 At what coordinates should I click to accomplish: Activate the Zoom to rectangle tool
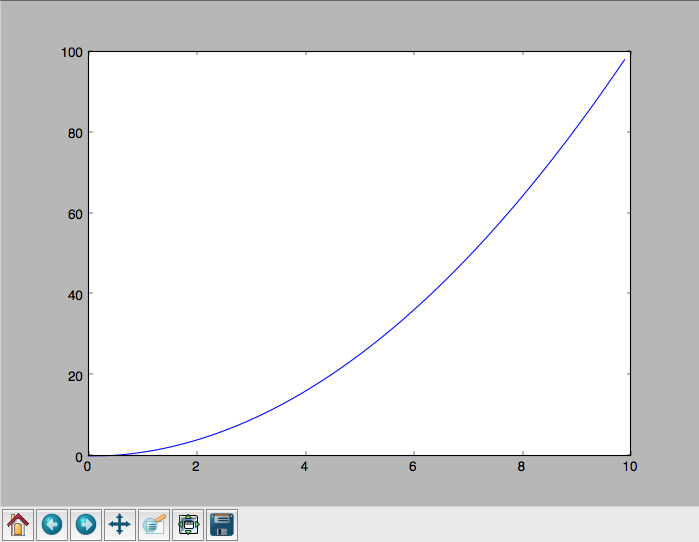(x=154, y=524)
